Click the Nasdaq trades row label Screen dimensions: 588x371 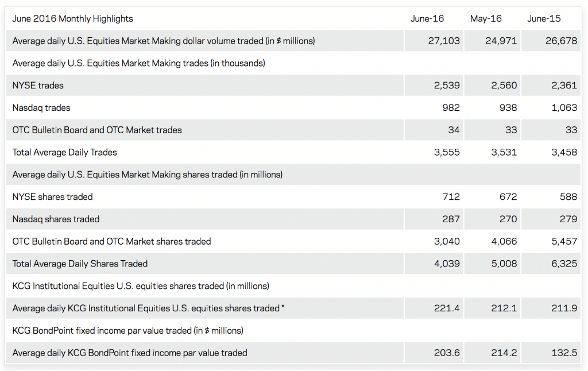[41, 108]
